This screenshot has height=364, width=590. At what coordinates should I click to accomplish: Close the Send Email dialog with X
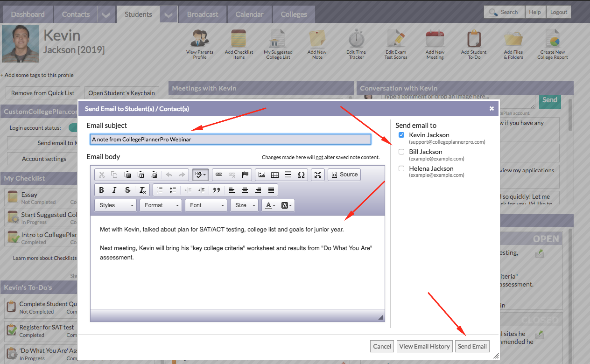click(x=492, y=108)
